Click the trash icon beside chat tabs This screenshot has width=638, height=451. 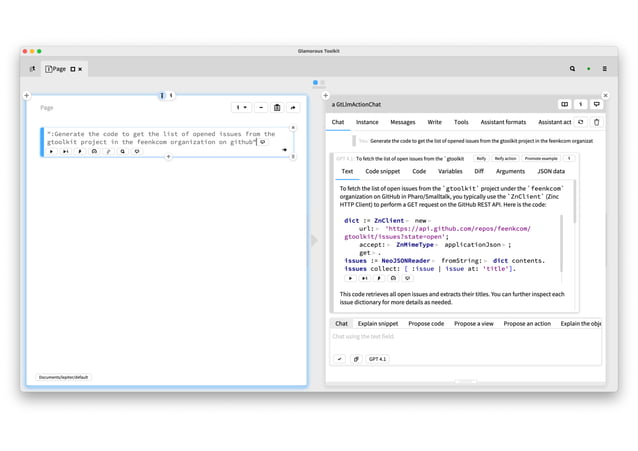tap(597, 122)
